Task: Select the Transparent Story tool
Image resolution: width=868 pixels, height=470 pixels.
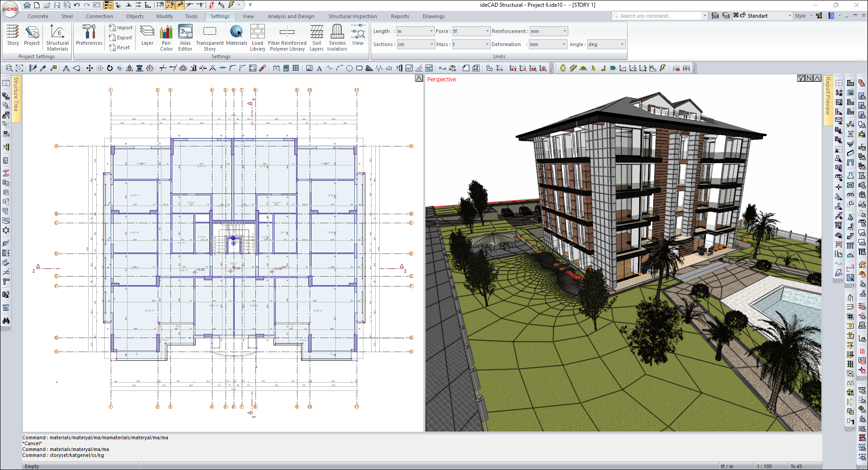Action: 210,37
